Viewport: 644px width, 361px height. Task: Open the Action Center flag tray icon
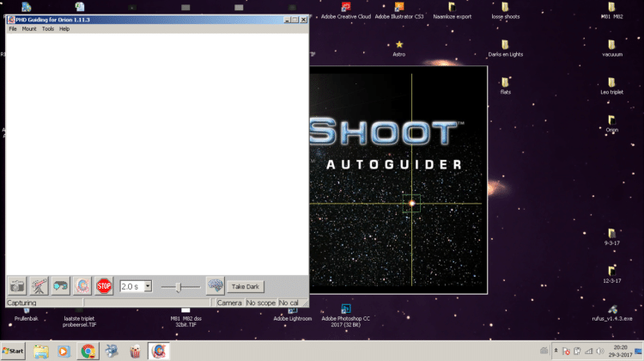(x=566, y=352)
